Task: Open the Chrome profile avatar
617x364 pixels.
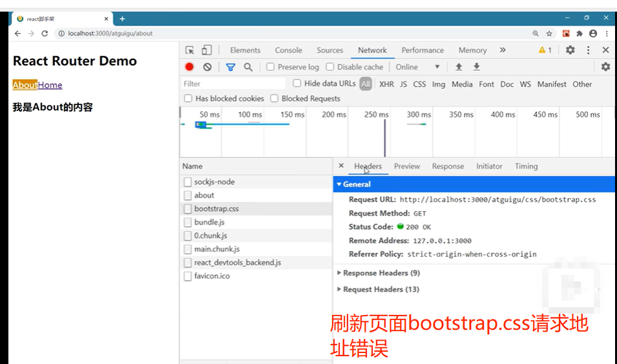Action: pos(593,34)
